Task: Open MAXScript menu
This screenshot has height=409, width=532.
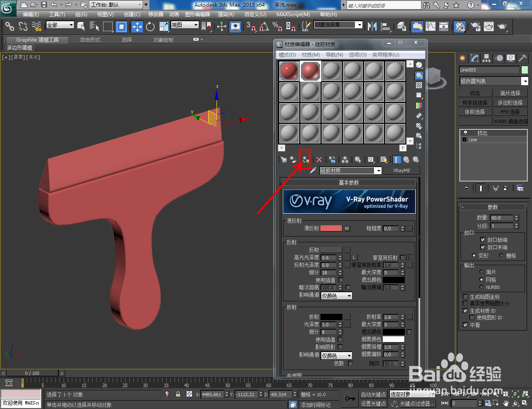Action: pyautogui.click(x=293, y=15)
